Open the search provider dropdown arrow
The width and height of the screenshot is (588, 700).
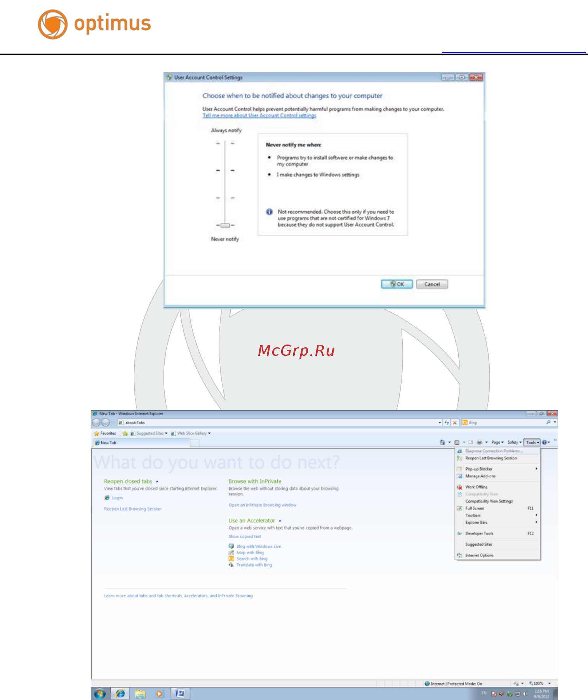coord(555,422)
